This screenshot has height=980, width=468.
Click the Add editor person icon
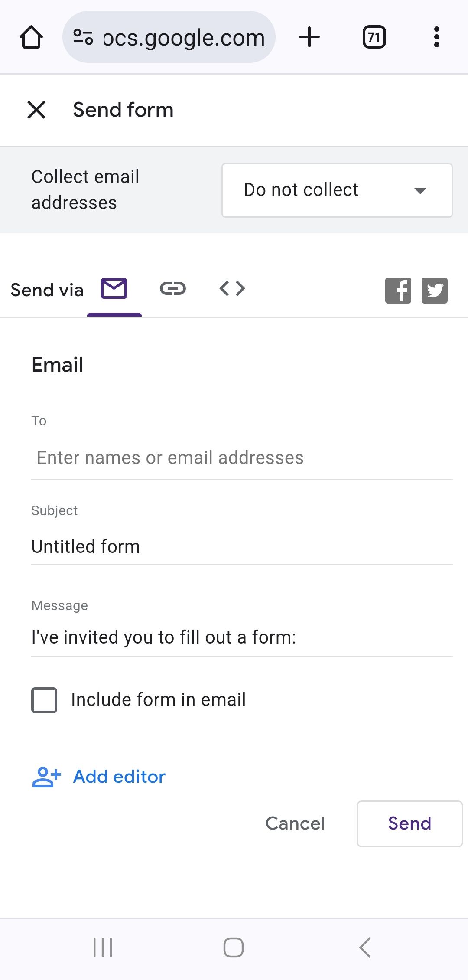45,777
